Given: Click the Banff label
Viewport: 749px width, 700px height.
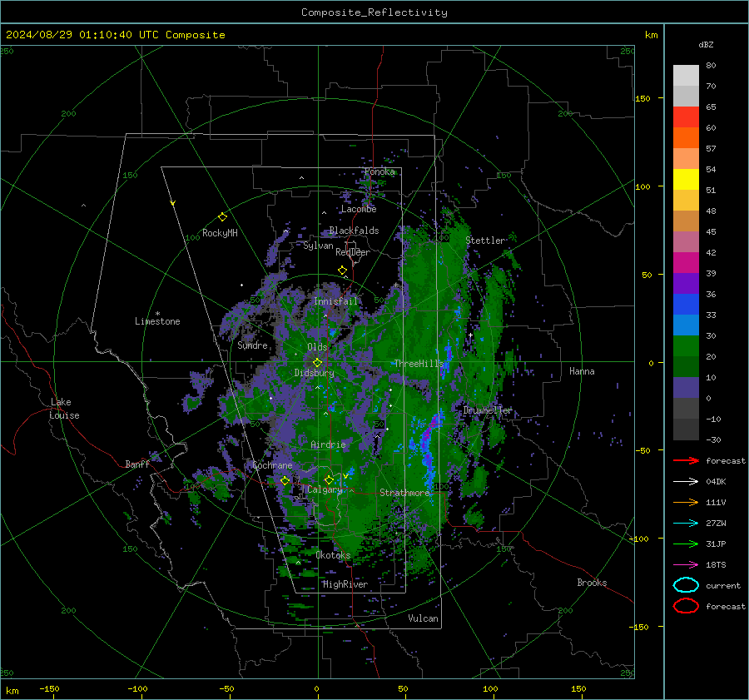Looking at the screenshot, I should pos(137,464).
